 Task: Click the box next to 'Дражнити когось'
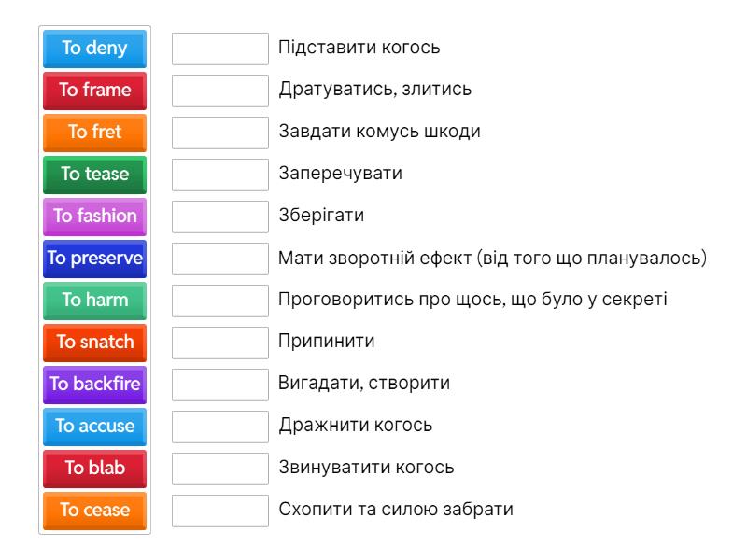pos(219,427)
